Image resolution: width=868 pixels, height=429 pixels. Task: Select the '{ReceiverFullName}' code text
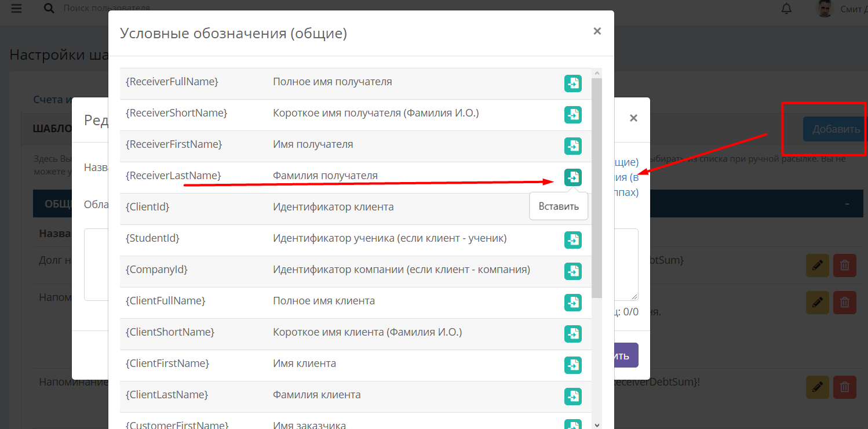pos(172,82)
